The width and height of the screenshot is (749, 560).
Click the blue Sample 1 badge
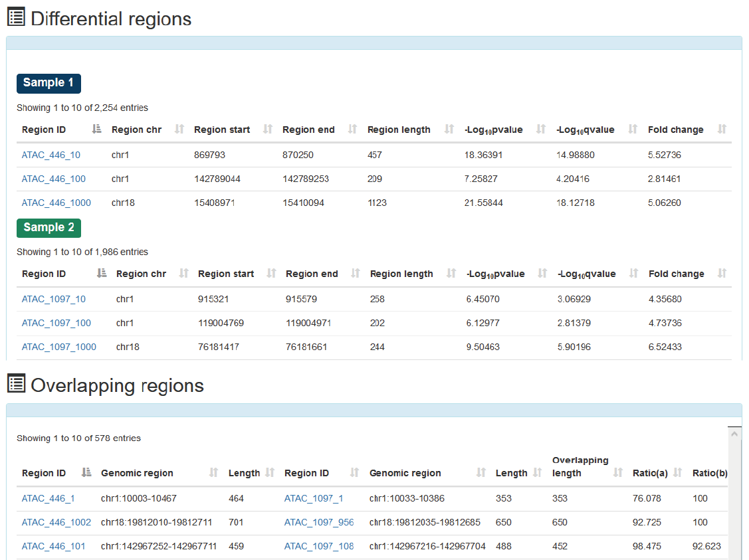49,83
